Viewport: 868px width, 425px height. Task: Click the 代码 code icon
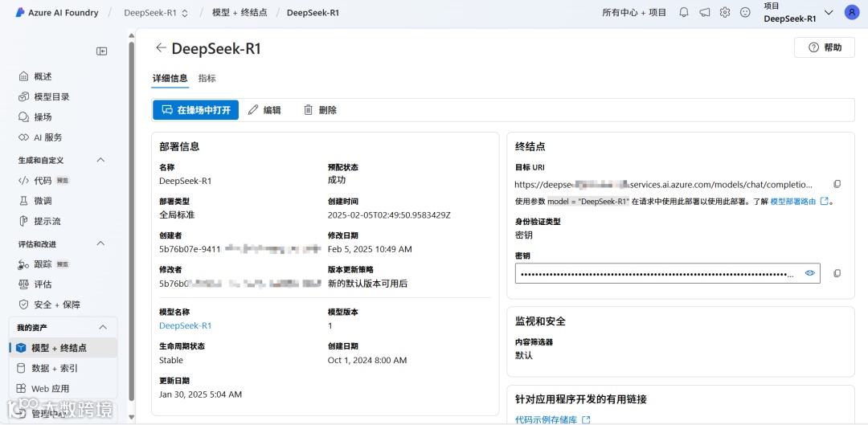point(23,181)
